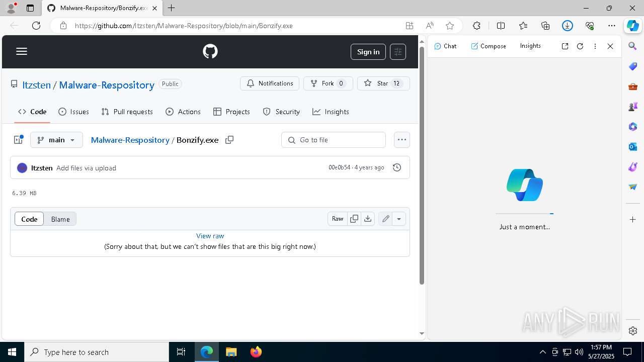Image resolution: width=644 pixels, height=362 pixels.
Task: Open Copilot Compose tab
Action: click(x=489, y=46)
